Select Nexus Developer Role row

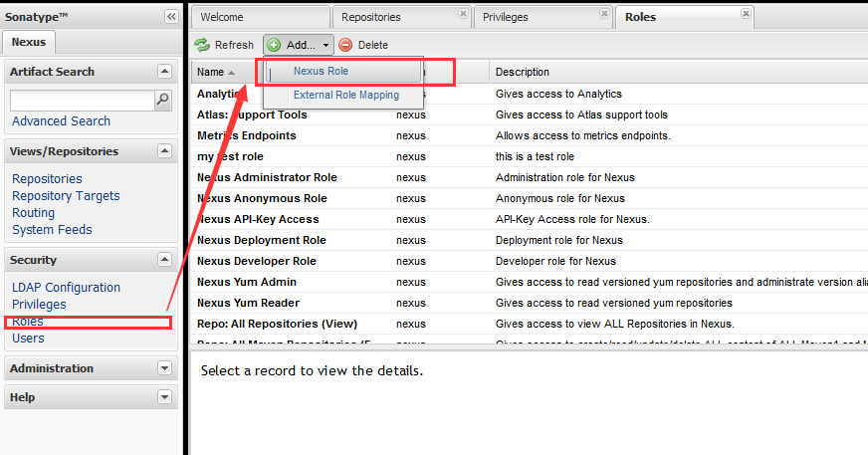click(529, 261)
